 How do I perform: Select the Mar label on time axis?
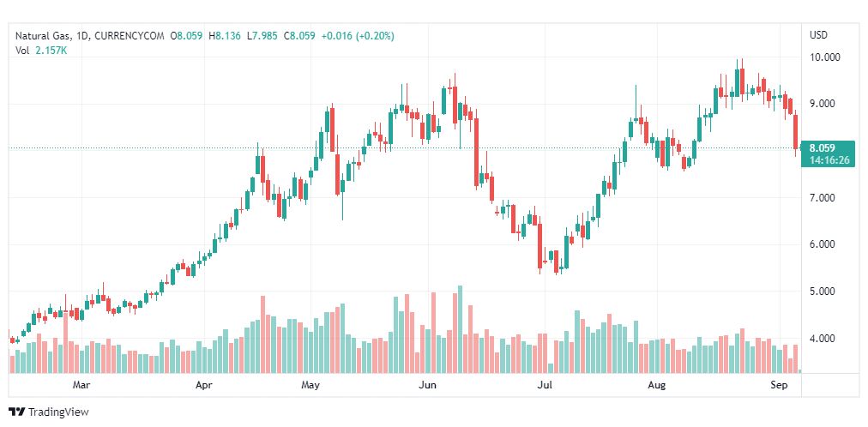[81, 385]
